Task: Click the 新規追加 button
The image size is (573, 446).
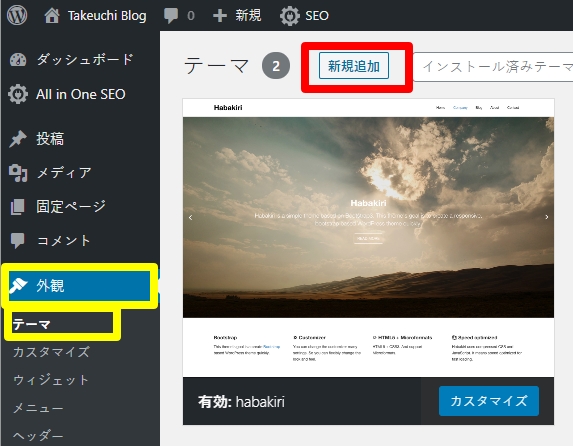Action: [x=353, y=66]
